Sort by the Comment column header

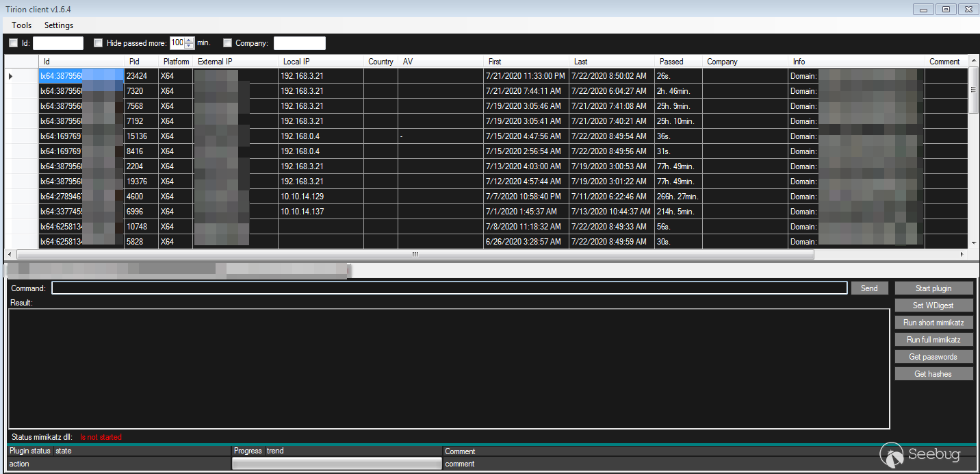point(946,62)
